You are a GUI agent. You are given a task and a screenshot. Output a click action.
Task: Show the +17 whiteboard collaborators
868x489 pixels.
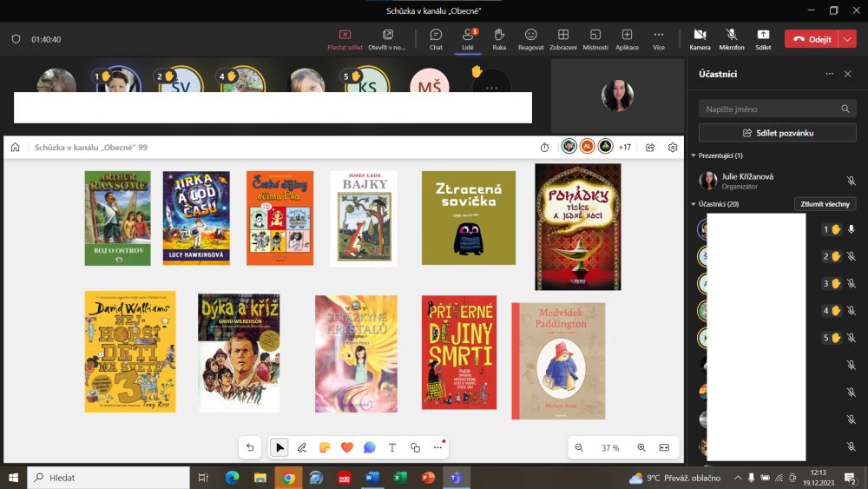pos(624,148)
